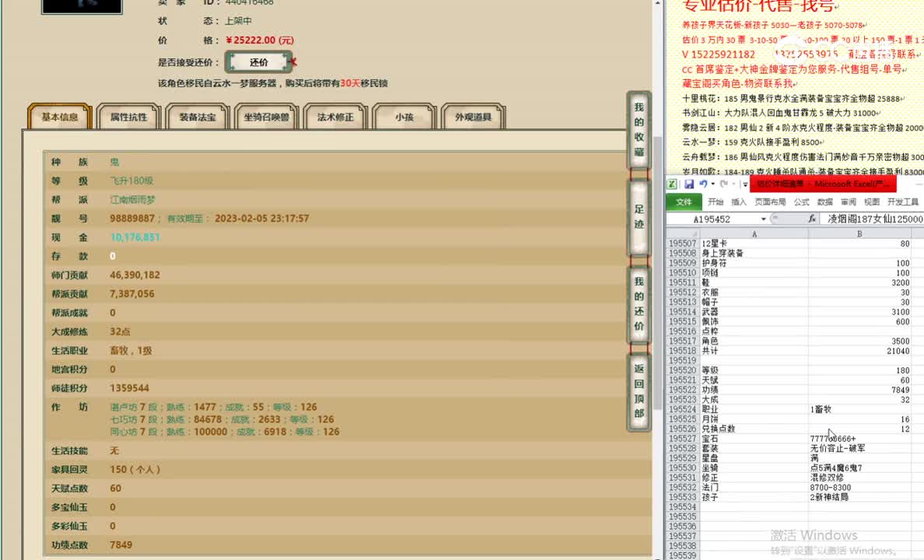
Task: Click the 十里桃花 listing line in the document
Action: (x=792, y=99)
